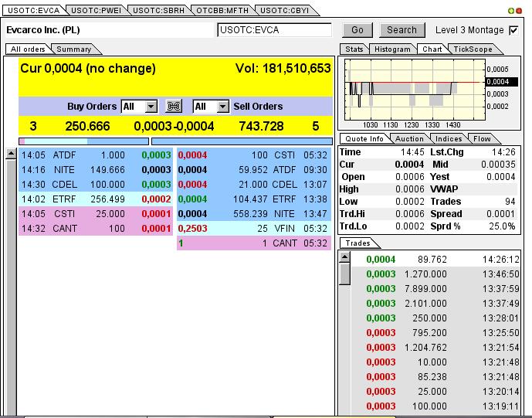Click the sell volume total 743.728

261,126
